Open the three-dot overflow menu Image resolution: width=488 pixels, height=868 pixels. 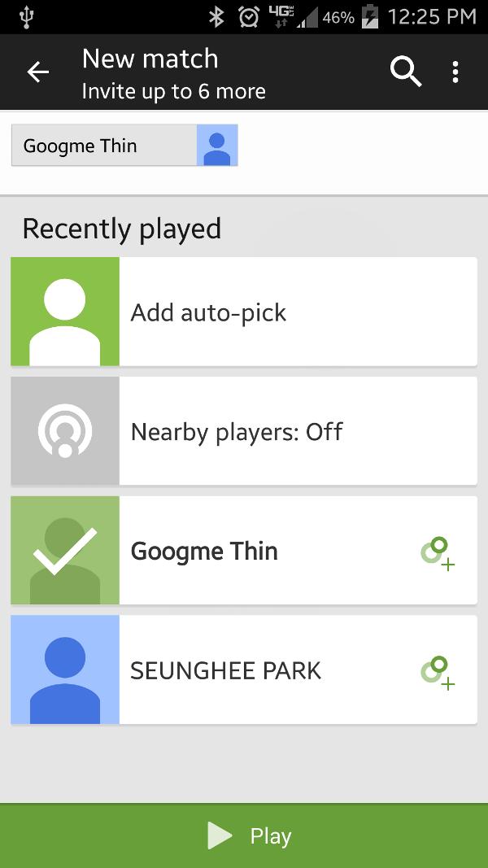pyautogui.click(x=455, y=72)
